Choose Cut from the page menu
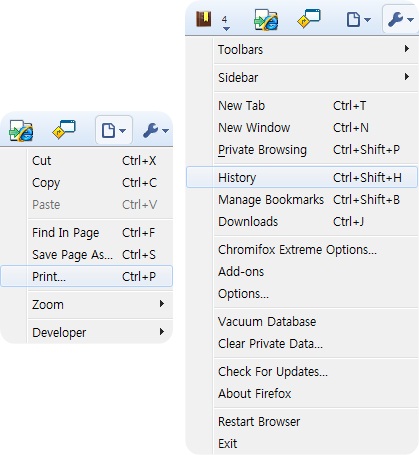The image size is (419, 455). click(x=100, y=161)
